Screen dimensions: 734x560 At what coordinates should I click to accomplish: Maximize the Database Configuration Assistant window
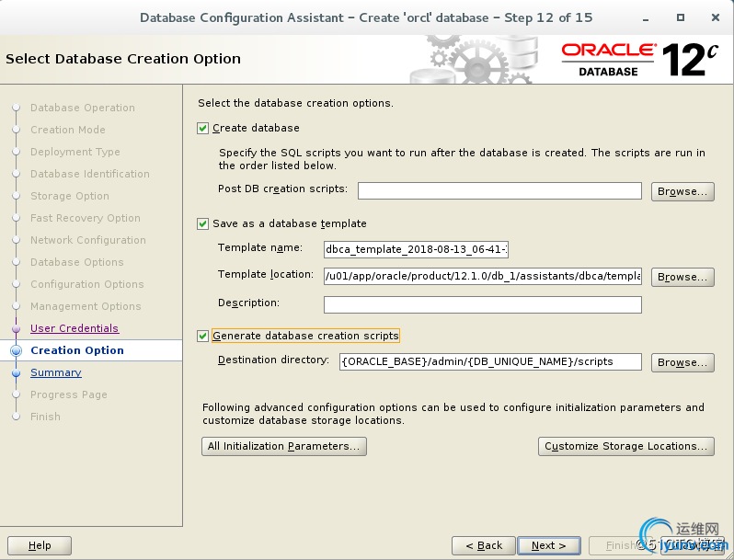point(681,17)
